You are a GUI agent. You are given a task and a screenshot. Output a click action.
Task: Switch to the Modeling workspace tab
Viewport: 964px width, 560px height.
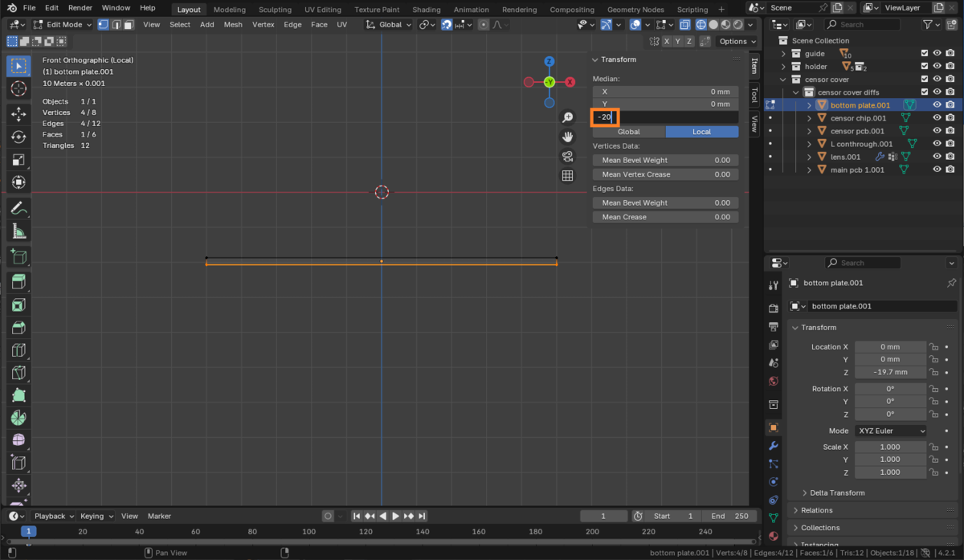pos(230,10)
